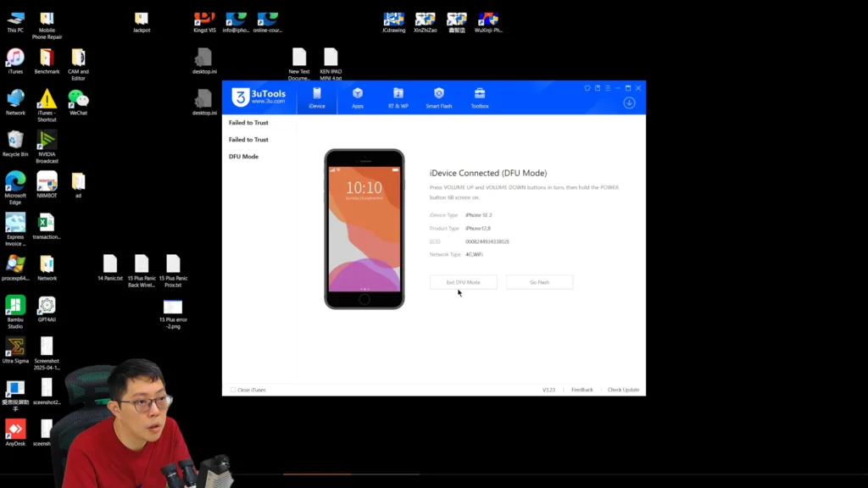
Task: Open Express Invoice icon
Action: tap(15, 230)
